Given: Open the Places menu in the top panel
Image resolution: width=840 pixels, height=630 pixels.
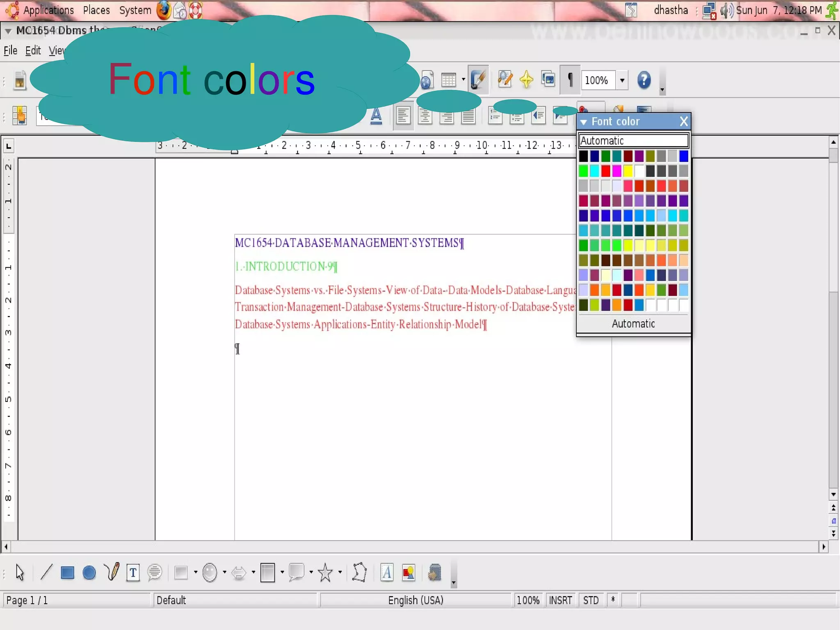Looking at the screenshot, I should click(x=96, y=10).
